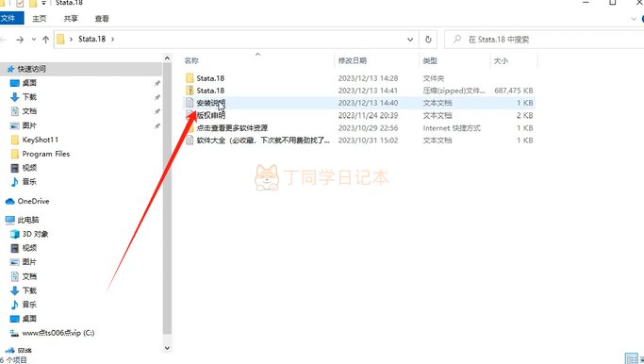Select the Stata.18 zipped file icon
The height and width of the screenshot is (364, 644).
tap(190, 91)
